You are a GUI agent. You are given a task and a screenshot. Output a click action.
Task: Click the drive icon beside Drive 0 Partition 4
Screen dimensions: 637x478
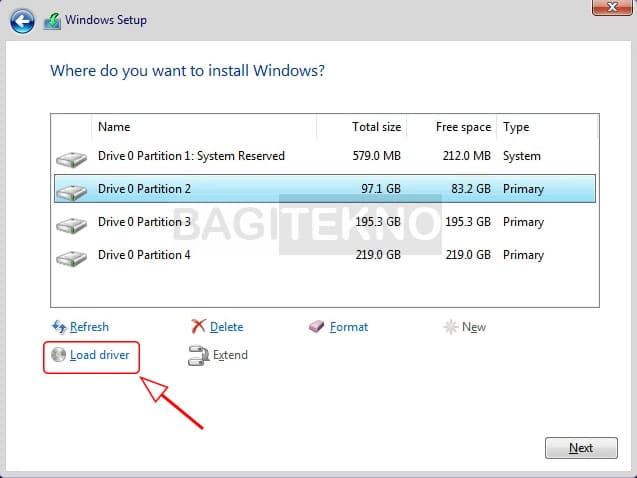[71, 258]
